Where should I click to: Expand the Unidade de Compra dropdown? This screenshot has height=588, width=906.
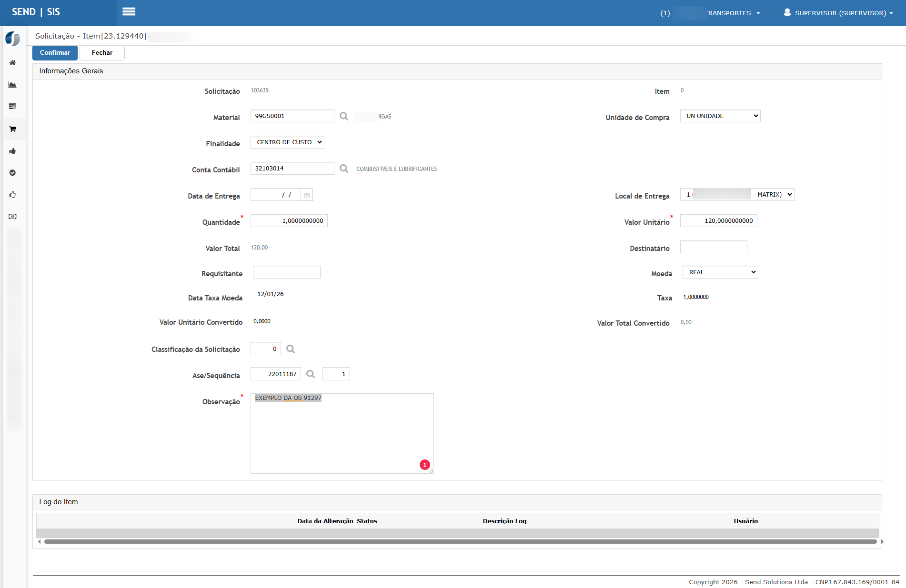point(720,116)
